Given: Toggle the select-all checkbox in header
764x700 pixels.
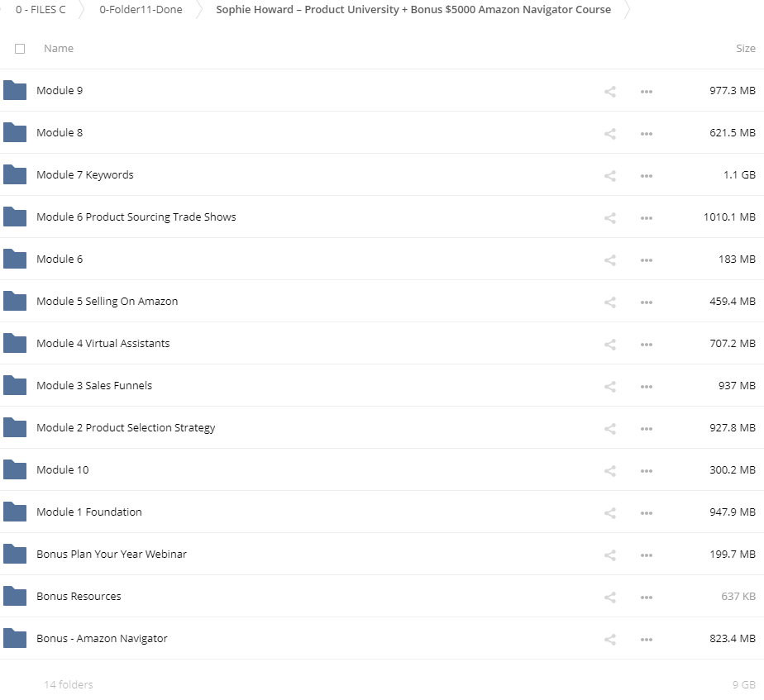Looking at the screenshot, I should (x=20, y=49).
